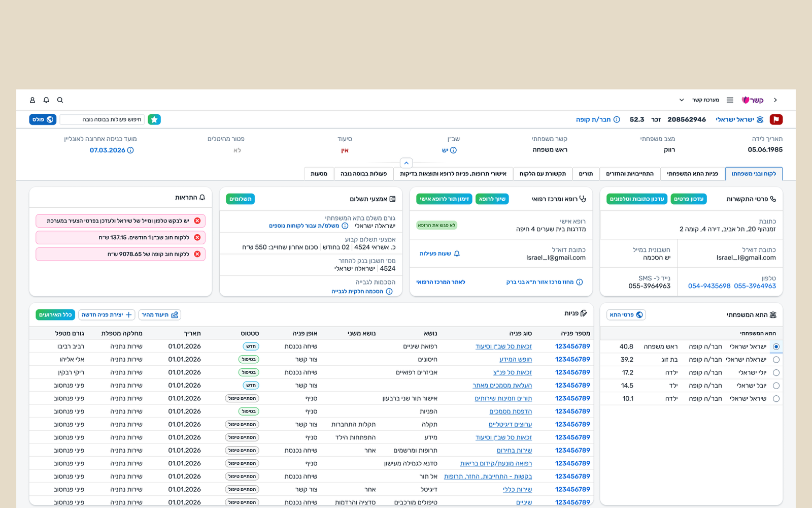This screenshot has height=508, width=812.
Task: Choose שיראל ישראלי radio button in family table
Action: pyautogui.click(x=776, y=399)
